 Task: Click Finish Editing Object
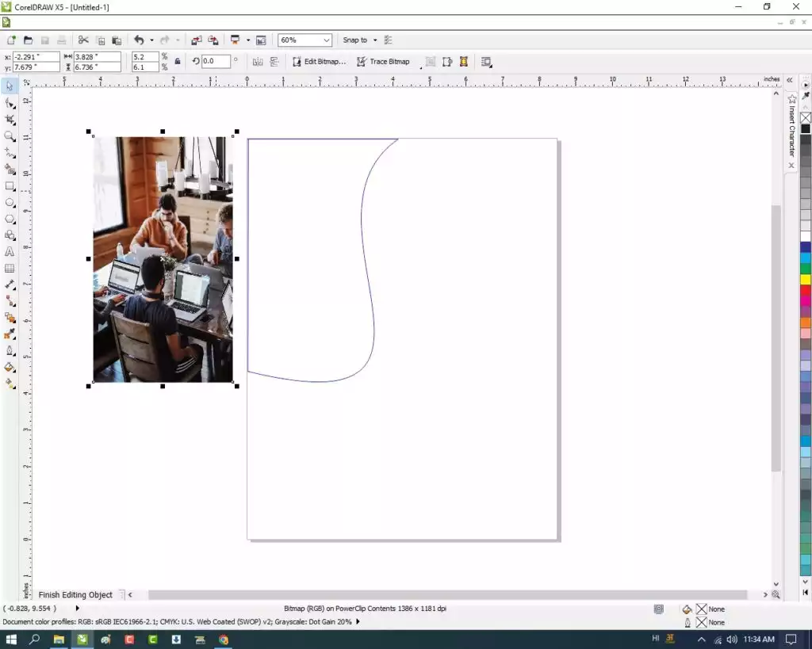[x=75, y=594]
